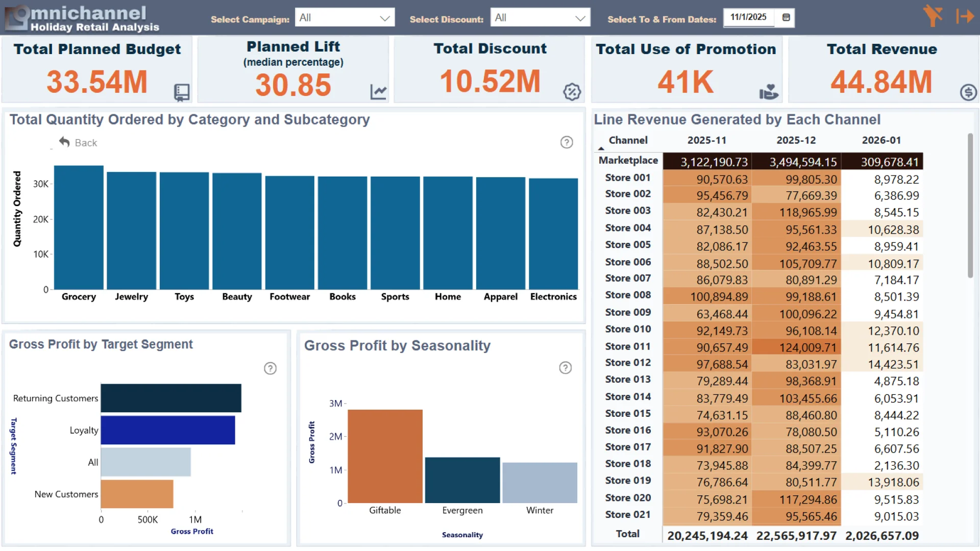Expand the Select Discount dropdown
The height and width of the screenshot is (551, 980).
pos(580,18)
